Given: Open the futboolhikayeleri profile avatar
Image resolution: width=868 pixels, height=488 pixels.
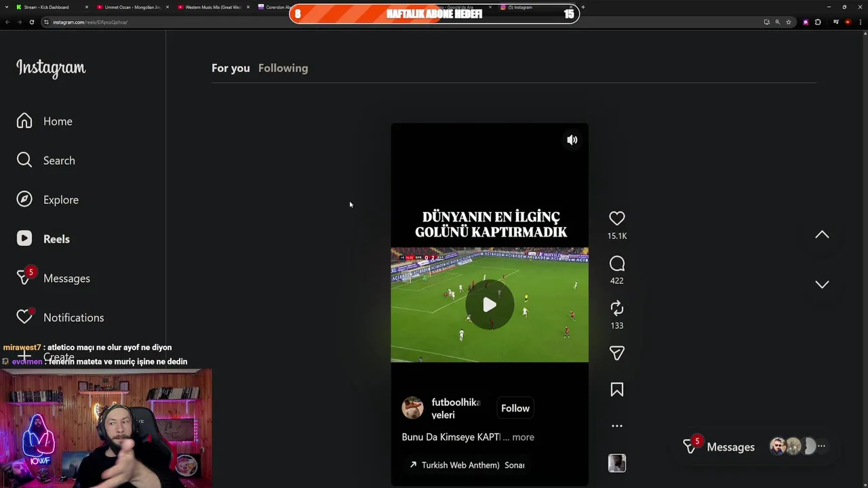Looking at the screenshot, I should [412, 408].
